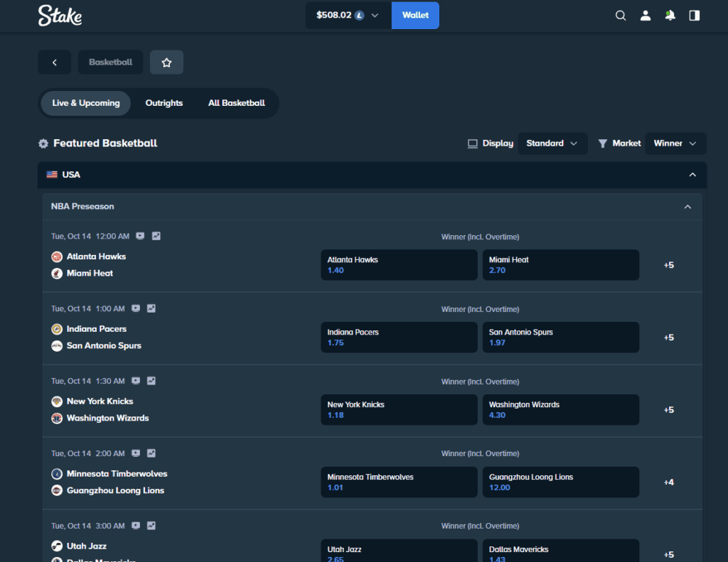728x562 pixels.
Task: Select the Live & Upcoming tab
Action: (85, 103)
